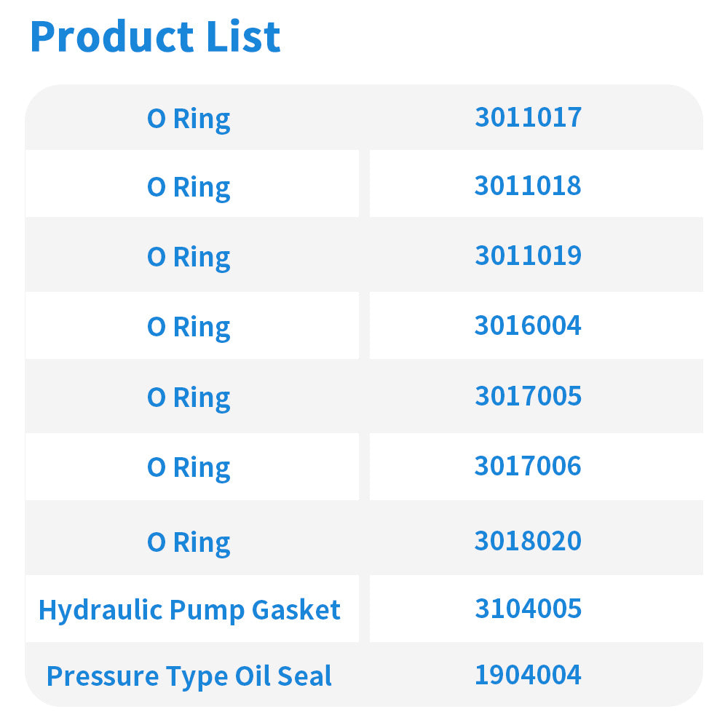
Task: Click the O Ring label beside 3011018
Action: pos(189,187)
